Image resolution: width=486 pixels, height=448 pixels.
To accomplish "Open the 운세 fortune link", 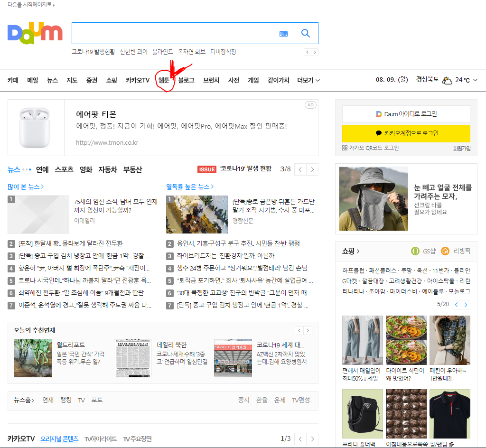I will click(x=280, y=400).
